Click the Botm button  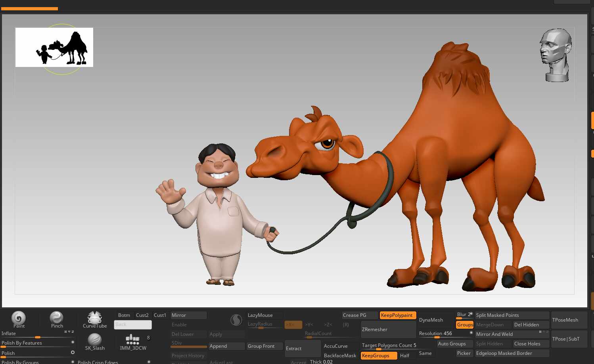[x=124, y=315]
